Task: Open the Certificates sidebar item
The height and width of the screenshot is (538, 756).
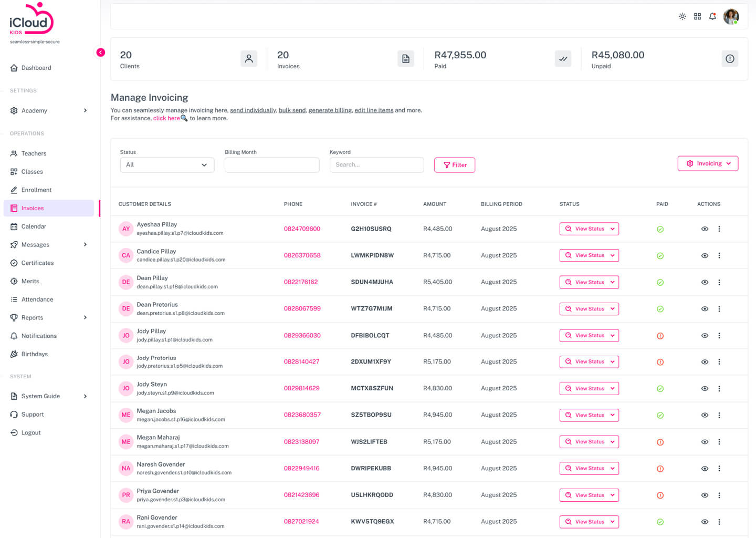Action: (37, 263)
